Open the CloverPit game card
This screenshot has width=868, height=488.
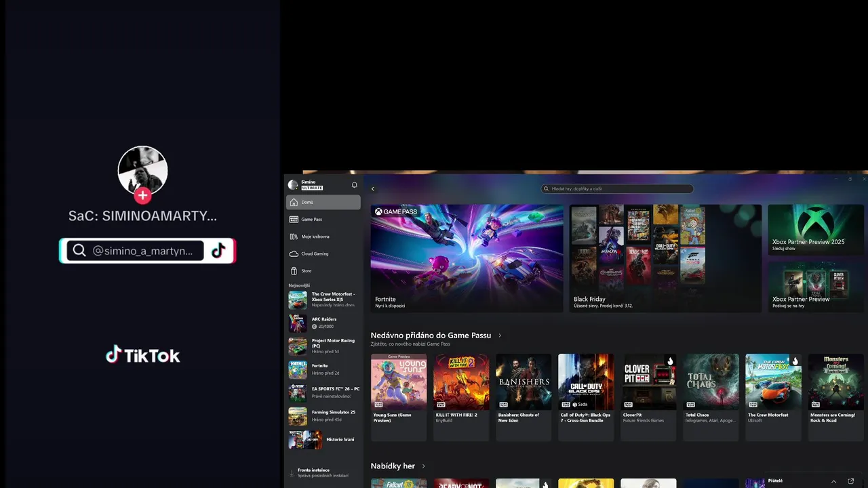click(648, 397)
